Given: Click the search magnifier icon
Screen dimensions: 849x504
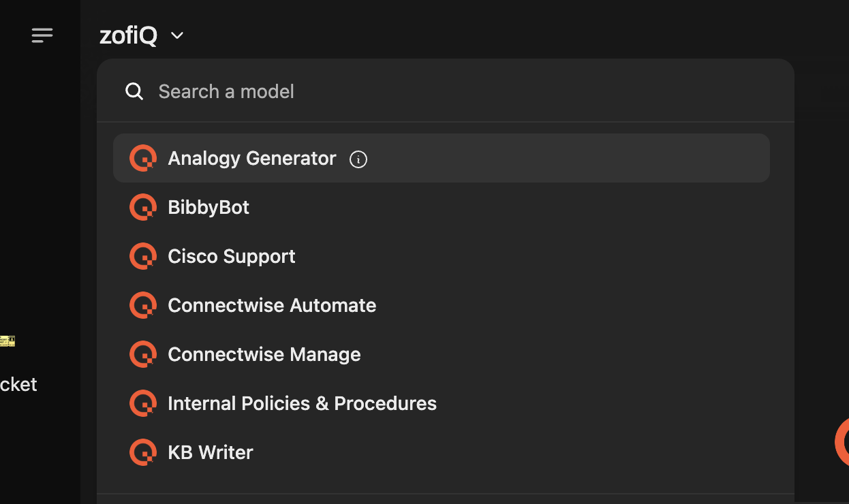Looking at the screenshot, I should (x=134, y=92).
